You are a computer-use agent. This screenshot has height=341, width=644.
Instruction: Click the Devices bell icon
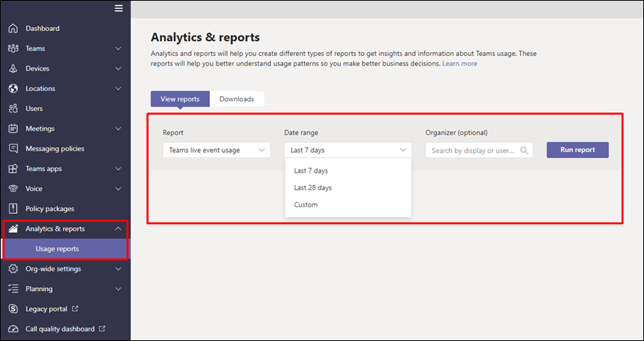click(13, 68)
